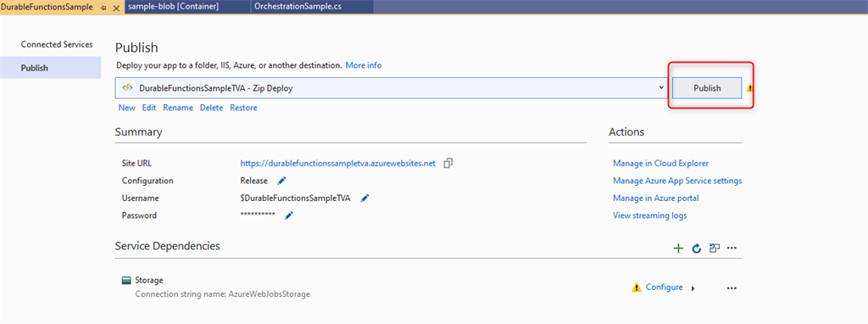Pin the DurableFunctionsSample tab

(104, 8)
